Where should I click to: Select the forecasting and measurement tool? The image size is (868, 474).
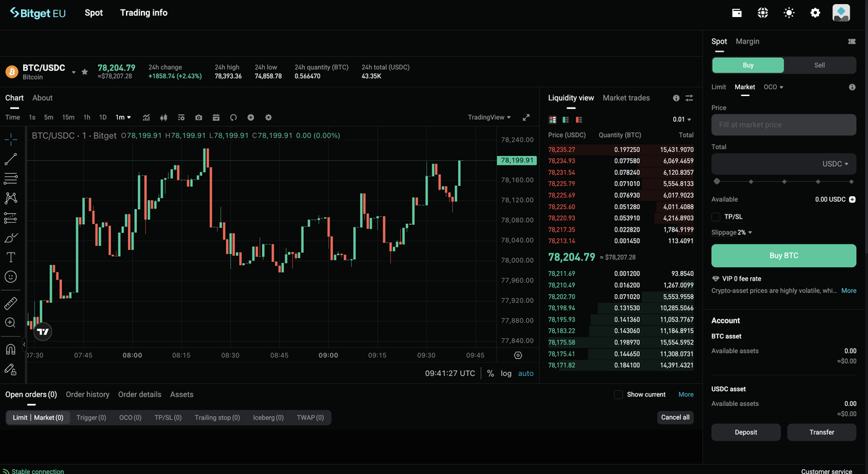(11, 218)
